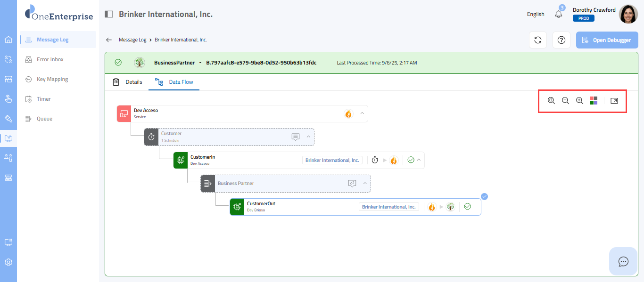The width and height of the screenshot is (644, 282).
Task: Zoom out of the data flow diagram
Action: coord(565,101)
